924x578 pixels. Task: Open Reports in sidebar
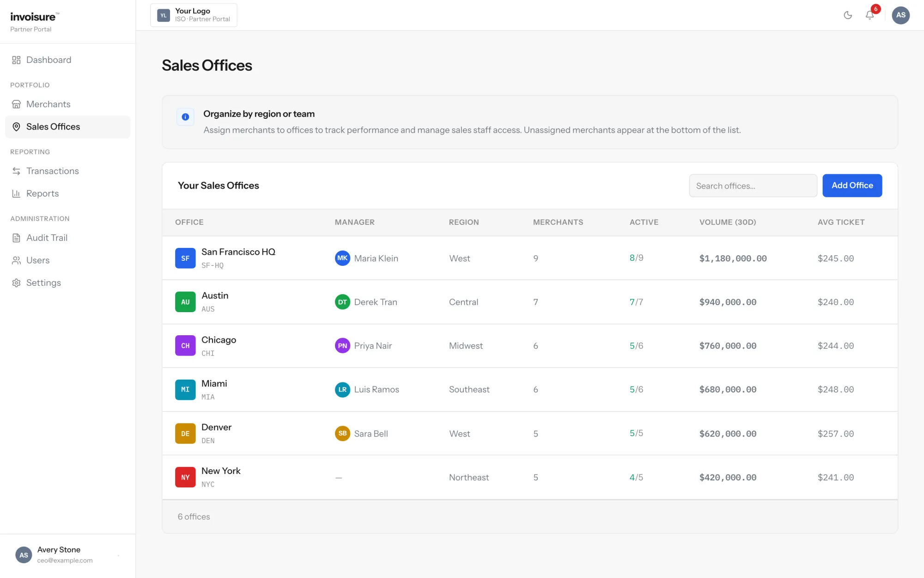(68, 194)
